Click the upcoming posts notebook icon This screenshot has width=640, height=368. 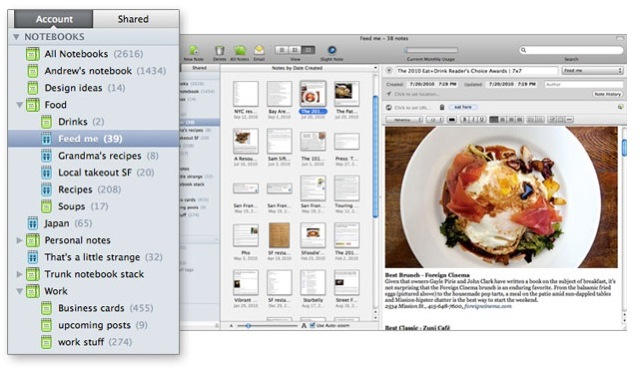click(47, 325)
